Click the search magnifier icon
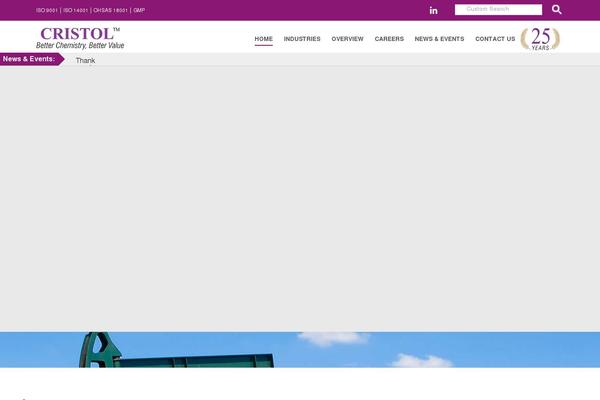 (557, 10)
